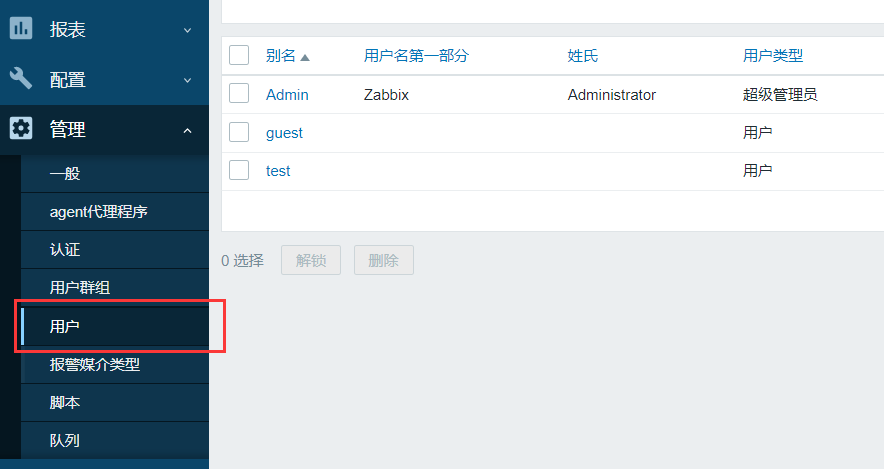Open the Admin user link
The height and width of the screenshot is (469, 884).
[287, 95]
